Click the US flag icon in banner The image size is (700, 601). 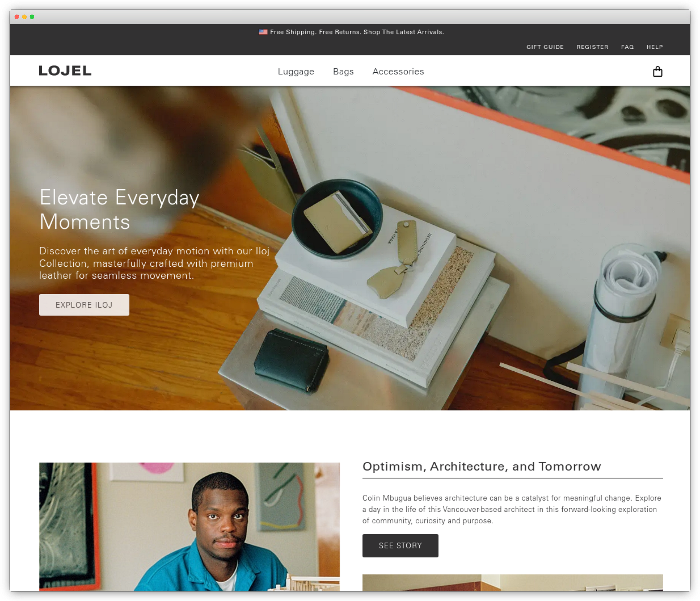pyautogui.click(x=263, y=32)
